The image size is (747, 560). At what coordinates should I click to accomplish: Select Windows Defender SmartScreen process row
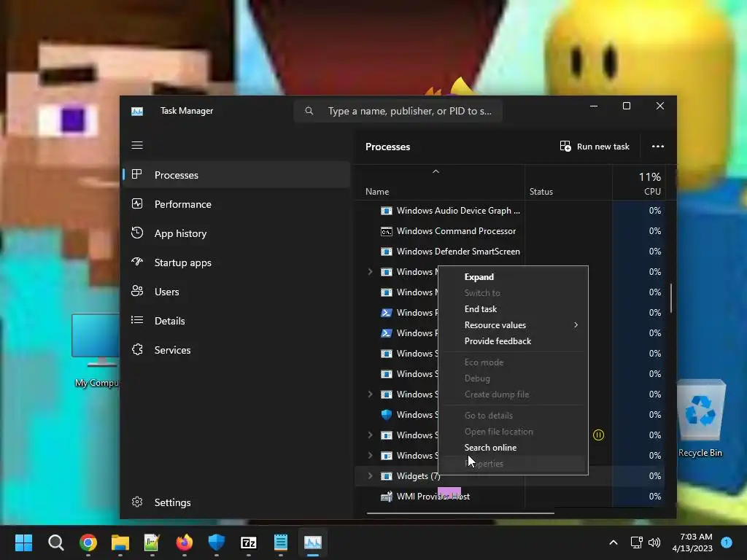click(510, 252)
